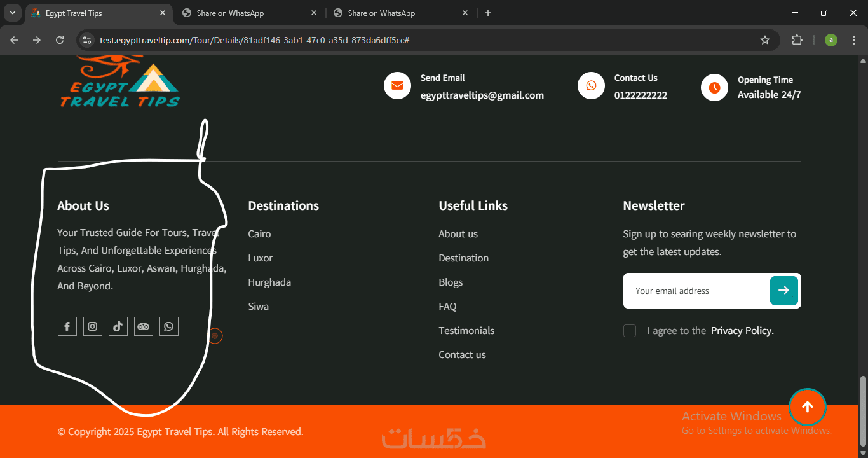Bookmark this page with the star icon
This screenshot has height=458, width=868.
765,40
